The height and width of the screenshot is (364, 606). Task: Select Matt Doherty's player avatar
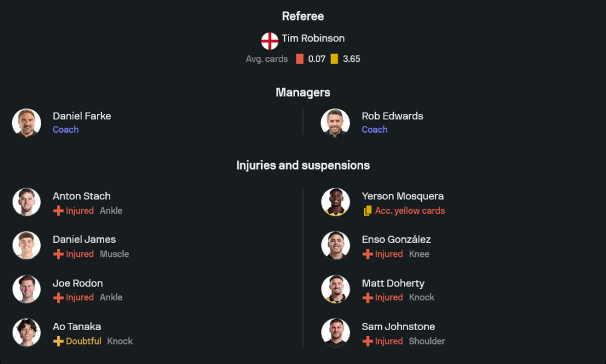(335, 289)
